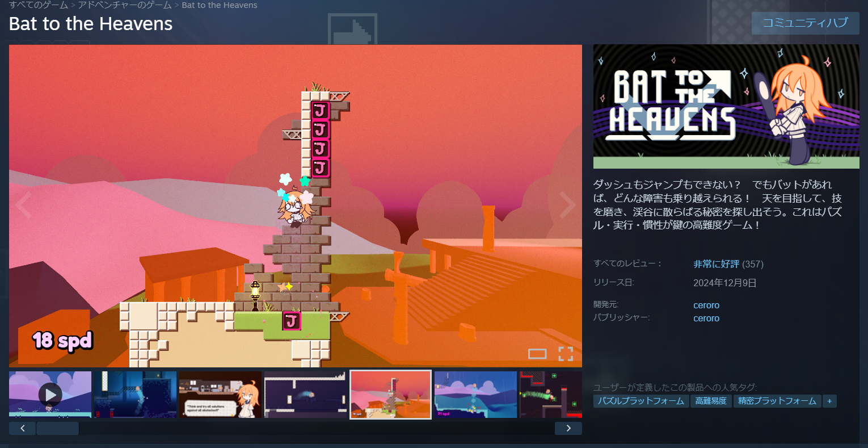Image resolution: width=868 pixels, height=448 pixels.
Task: Play the trailer video thumbnail
Action: pos(50,395)
